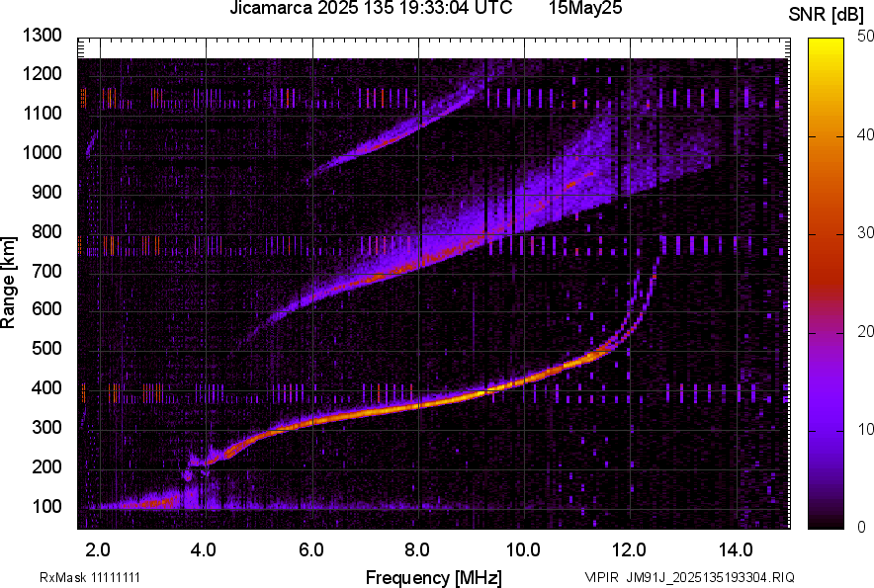Click frequency tick label '2.0'
This screenshot has width=874, height=588.
[98, 550]
